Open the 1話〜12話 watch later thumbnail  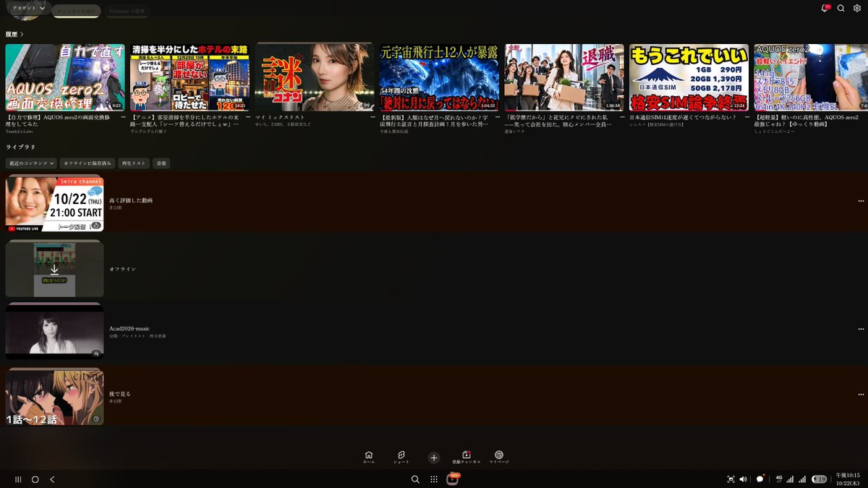point(54,397)
